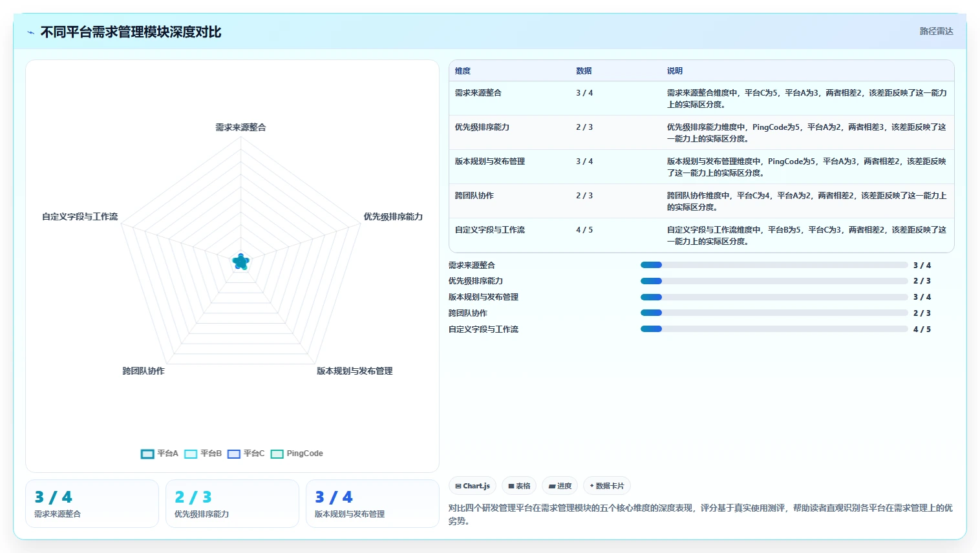Image resolution: width=980 pixels, height=553 pixels.
Task: Click the icon on the Chart.js chip
Action: coord(458,486)
